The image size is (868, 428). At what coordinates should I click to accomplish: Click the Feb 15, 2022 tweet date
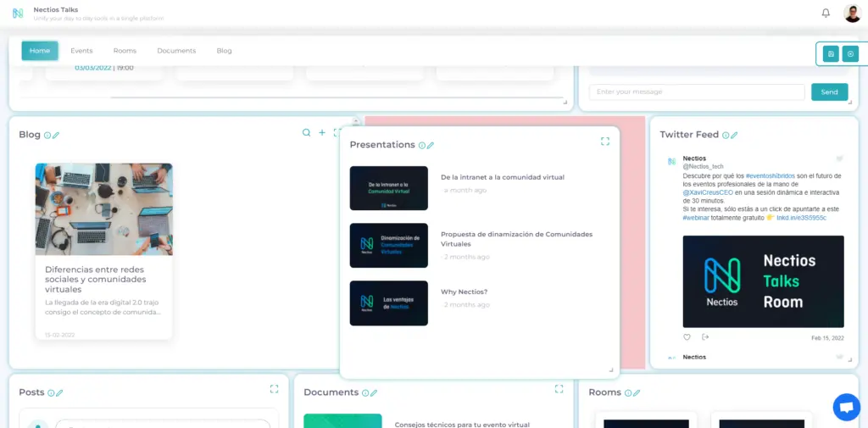pos(827,337)
